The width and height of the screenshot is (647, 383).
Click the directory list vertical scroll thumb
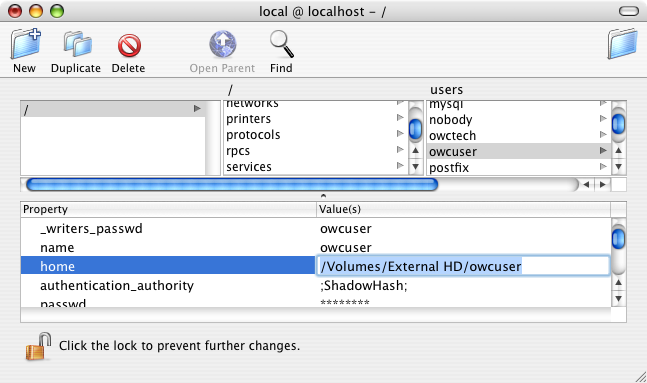click(416, 129)
